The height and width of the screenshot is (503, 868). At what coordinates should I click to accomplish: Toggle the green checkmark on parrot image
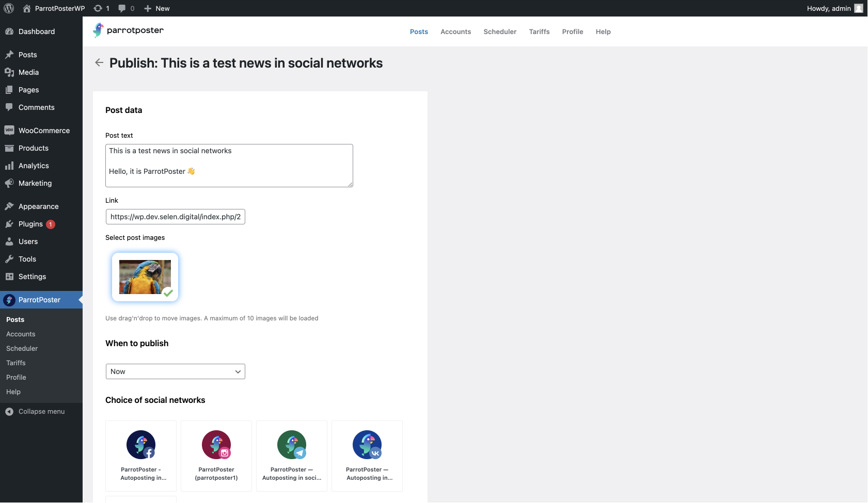[168, 293]
